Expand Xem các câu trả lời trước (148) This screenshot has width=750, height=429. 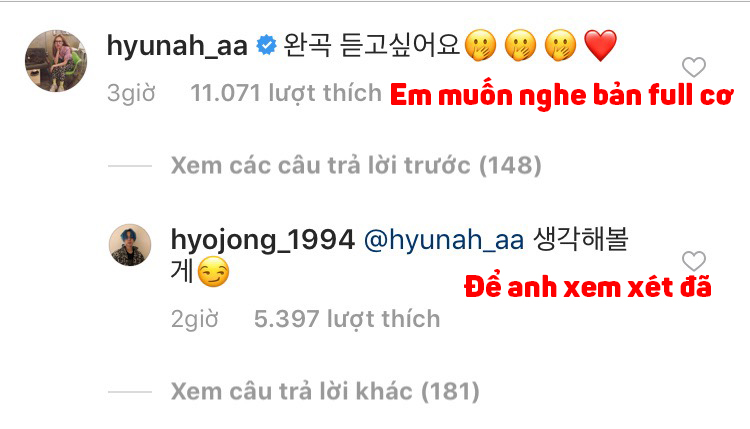356,165
